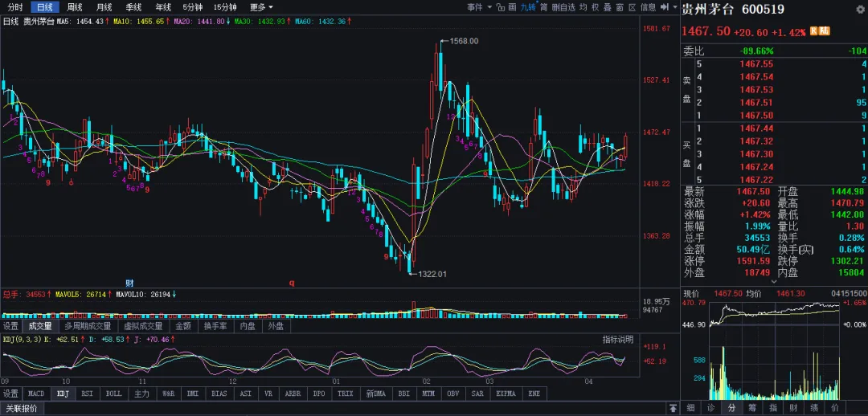Select the 细 tick details tab

pos(691,408)
